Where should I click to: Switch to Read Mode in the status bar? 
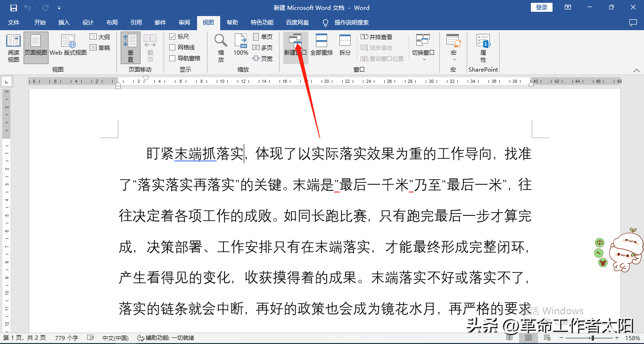[x=510, y=338]
